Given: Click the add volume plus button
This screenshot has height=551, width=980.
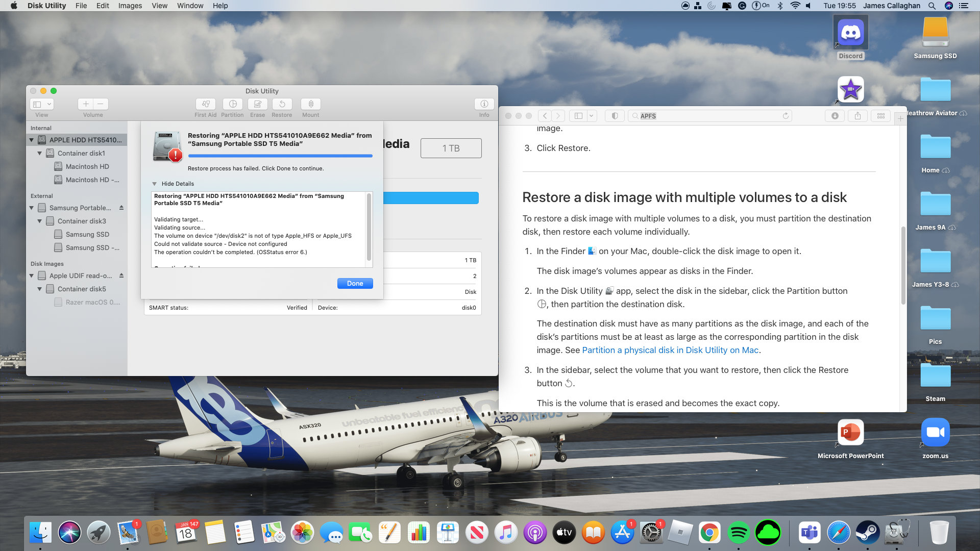Looking at the screenshot, I should (x=86, y=104).
